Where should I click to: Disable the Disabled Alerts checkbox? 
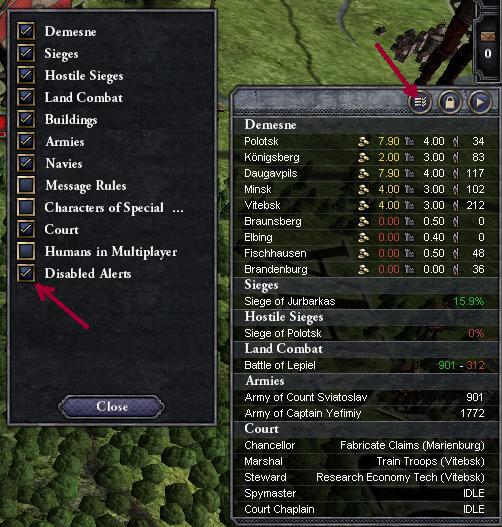[x=26, y=273]
